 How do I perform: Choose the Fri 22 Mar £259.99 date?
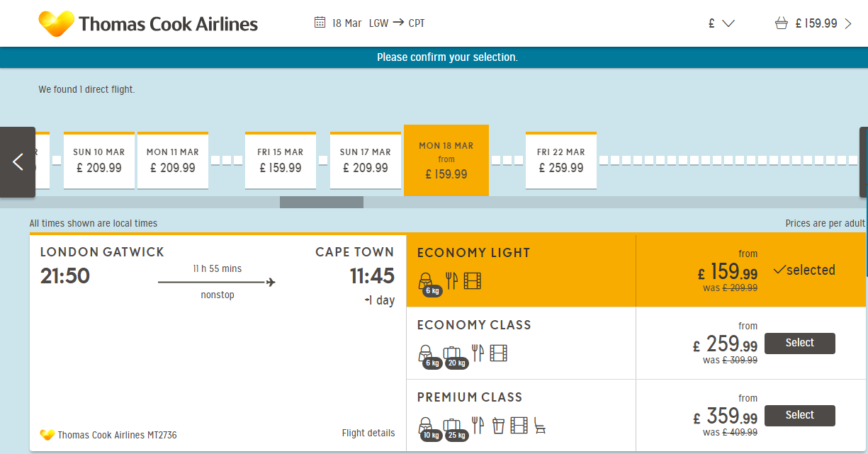561,161
